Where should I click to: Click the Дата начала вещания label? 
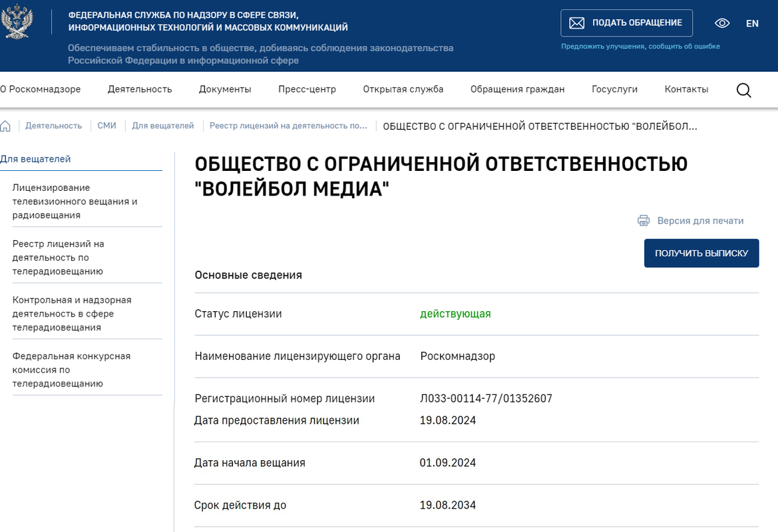250,463
